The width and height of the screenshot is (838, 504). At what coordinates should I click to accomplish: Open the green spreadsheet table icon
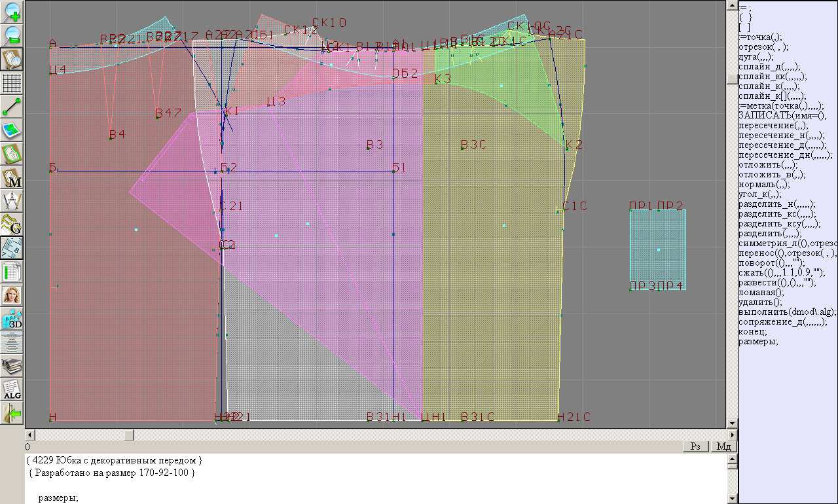tap(12, 272)
